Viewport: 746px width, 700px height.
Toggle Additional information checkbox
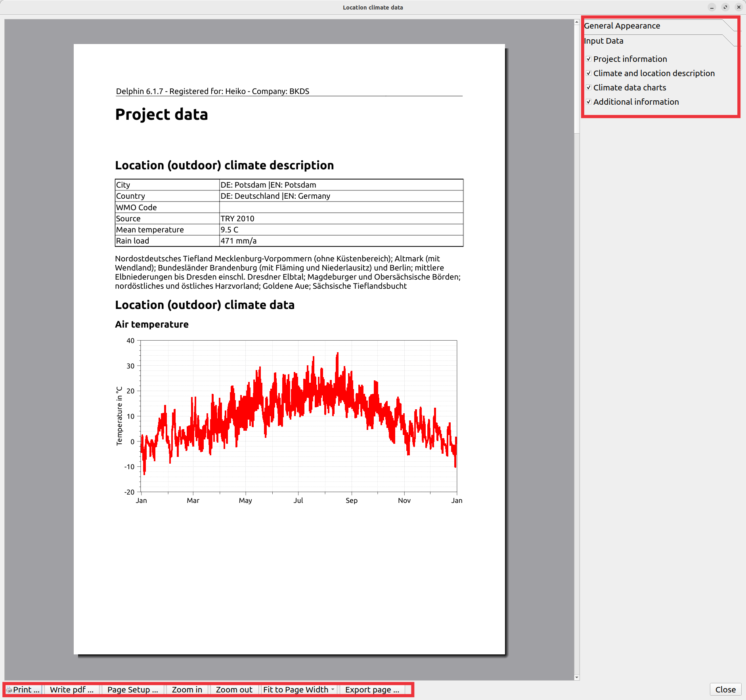pyautogui.click(x=589, y=102)
